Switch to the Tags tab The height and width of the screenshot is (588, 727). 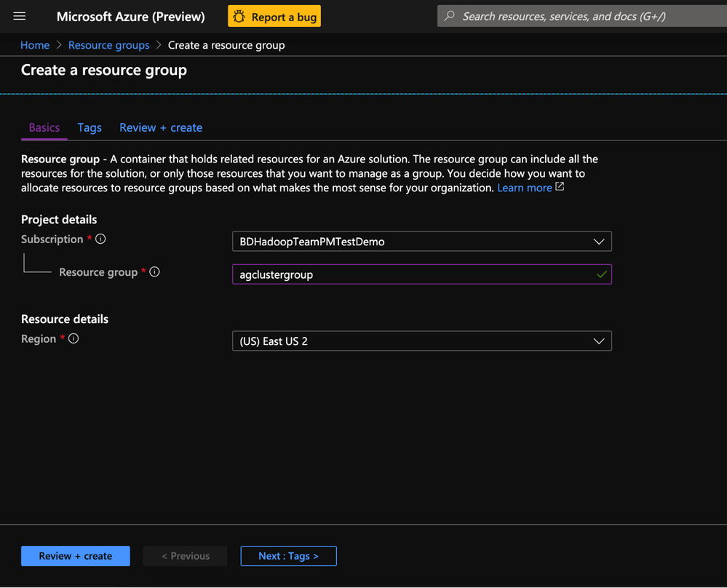coord(90,127)
